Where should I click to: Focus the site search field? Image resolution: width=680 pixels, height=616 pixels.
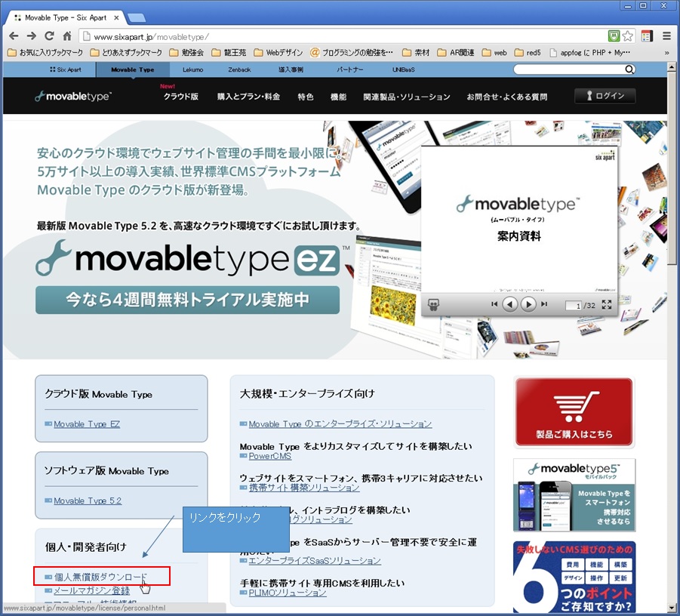(569, 69)
